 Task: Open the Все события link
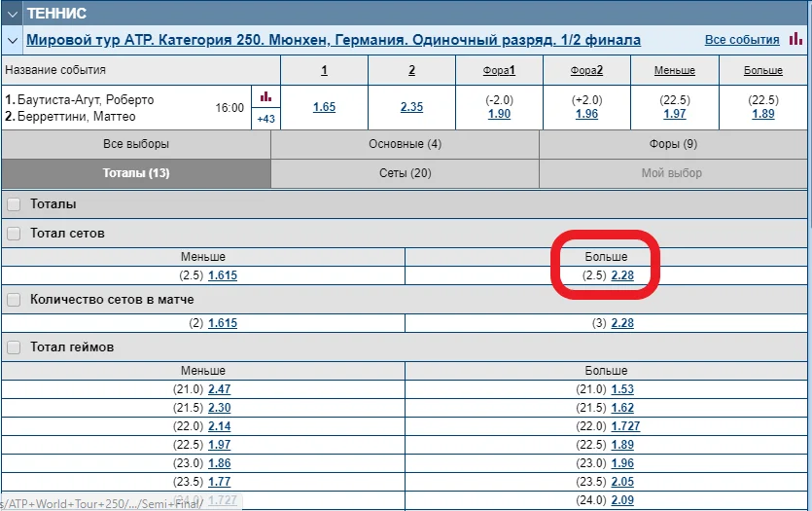(742, 40)
